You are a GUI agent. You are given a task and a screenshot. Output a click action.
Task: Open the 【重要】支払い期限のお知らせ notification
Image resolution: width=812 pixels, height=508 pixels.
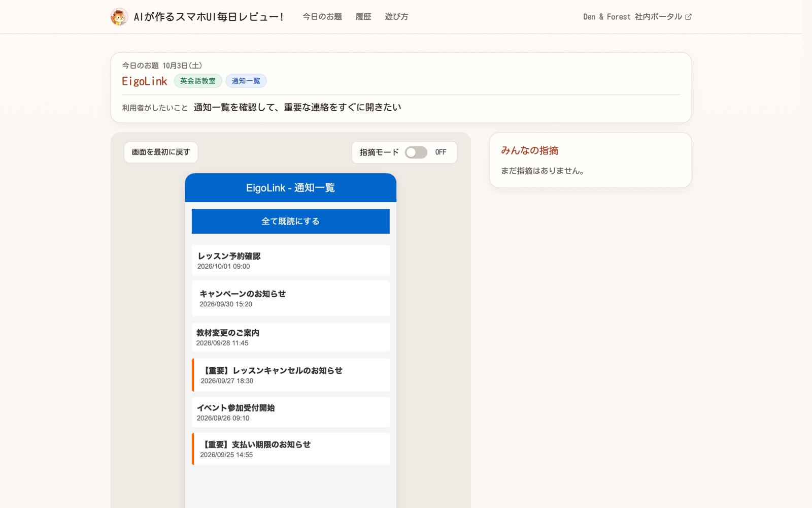pyautogui.click(x=290, y=449)
